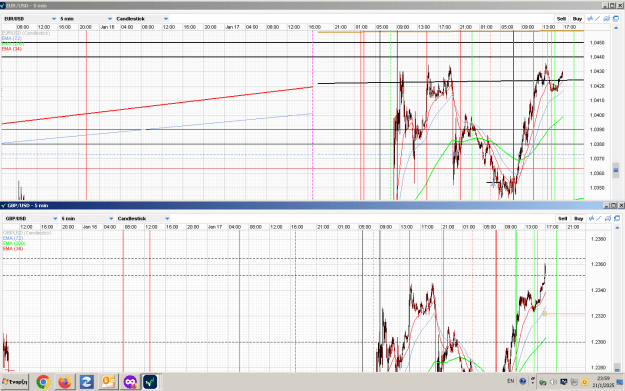Select line drawing tool in GBP/USD chart
The height and width of the screenshot is (391, 625).
pos(599,218)
